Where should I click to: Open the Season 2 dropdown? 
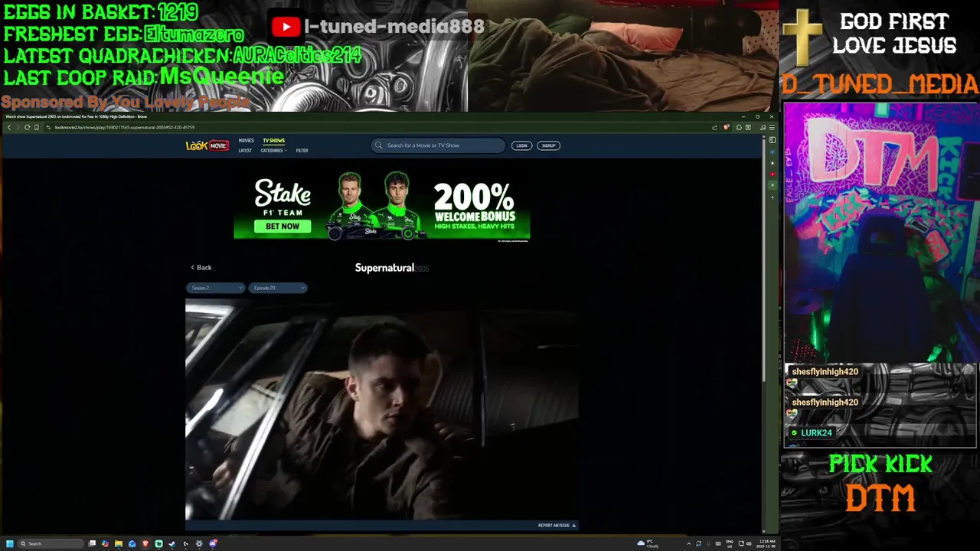215,288
